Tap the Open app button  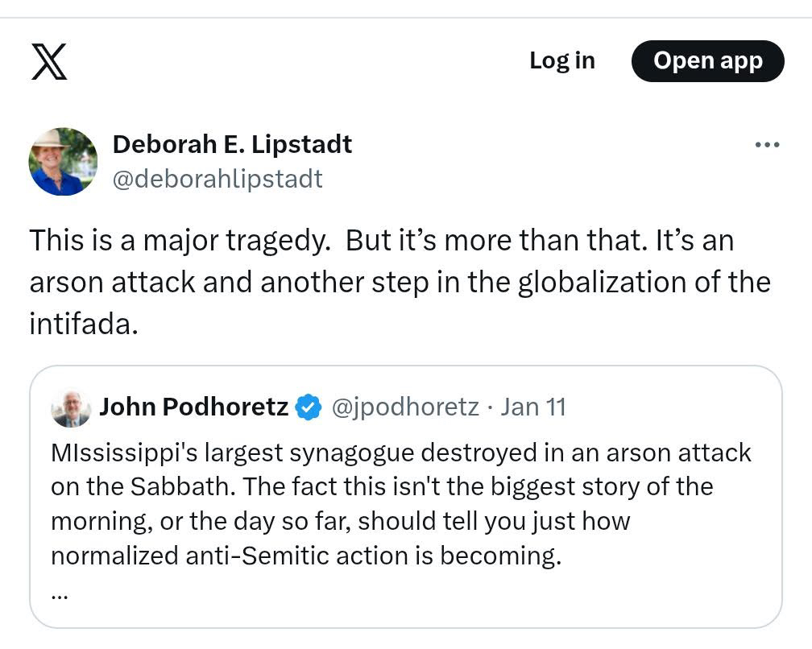click(707, 61)
